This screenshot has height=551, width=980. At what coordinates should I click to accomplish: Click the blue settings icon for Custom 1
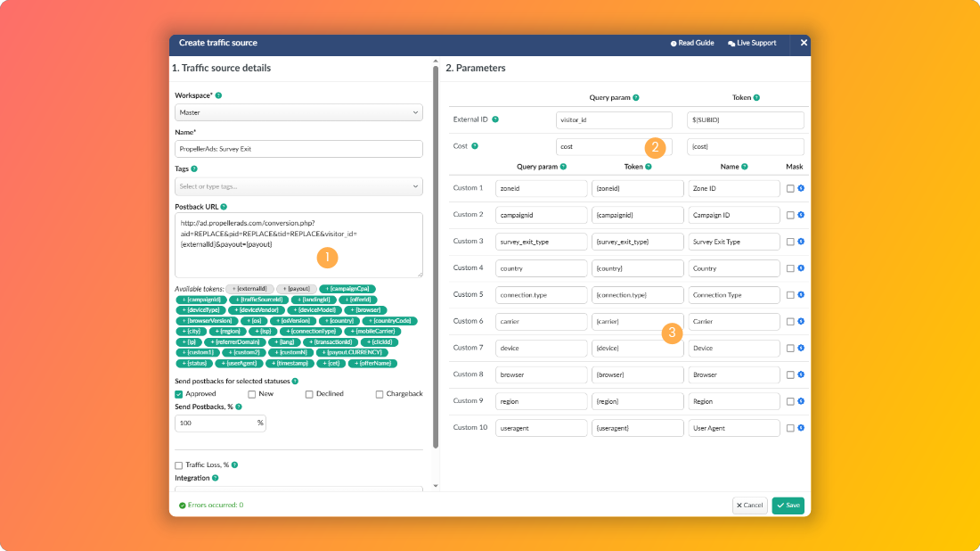[801, 188]
